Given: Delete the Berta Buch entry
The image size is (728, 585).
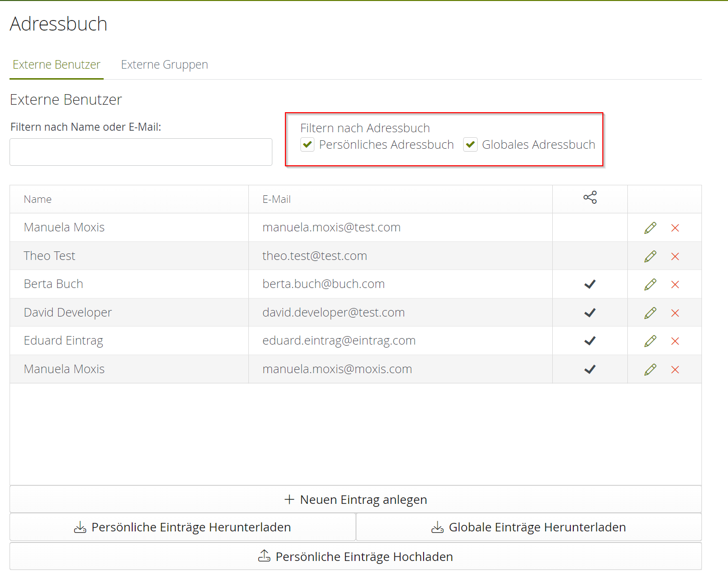Looking at the screenshot, I should 675,284.
